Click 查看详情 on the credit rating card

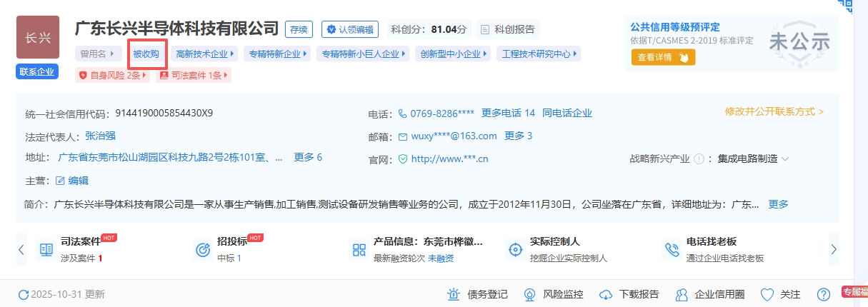point(663,57)
